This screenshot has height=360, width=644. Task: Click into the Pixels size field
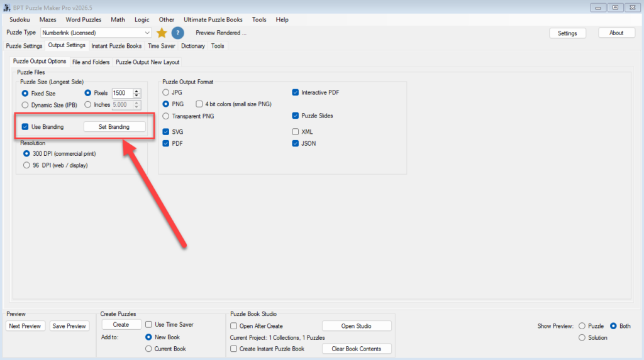pyautogui.click(x=123, y=93)
